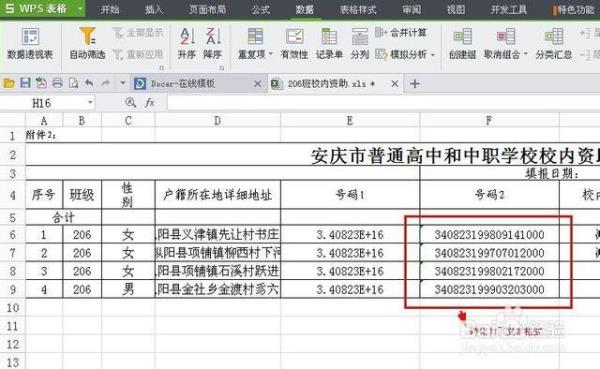Click the export icon next to save
This screenshot has width=600, height=369.
coord(41,83)
